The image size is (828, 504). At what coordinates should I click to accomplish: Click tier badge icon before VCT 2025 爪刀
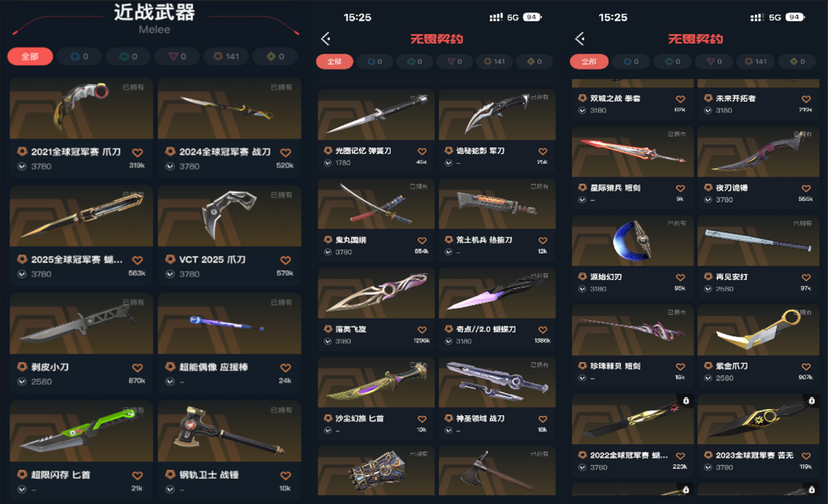pyautogui.click(x=170, y=259)
